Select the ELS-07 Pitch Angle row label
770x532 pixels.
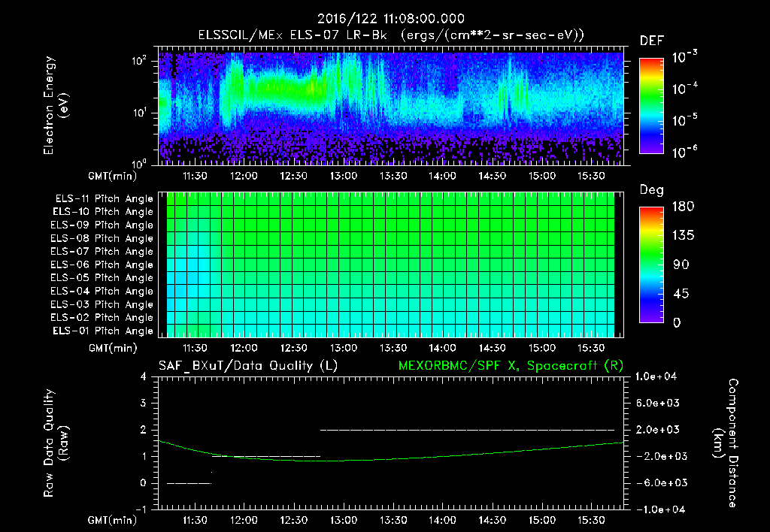pyautogui.click(x=102, y=251)
